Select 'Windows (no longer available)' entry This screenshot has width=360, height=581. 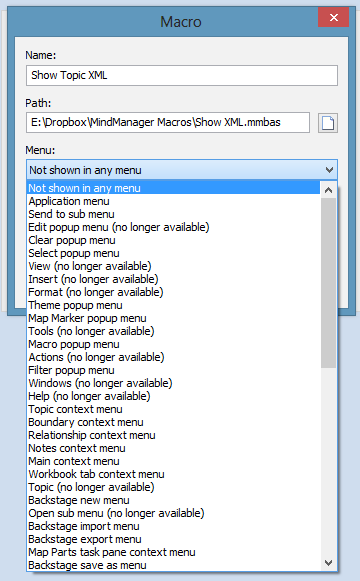tap(173, 383)
